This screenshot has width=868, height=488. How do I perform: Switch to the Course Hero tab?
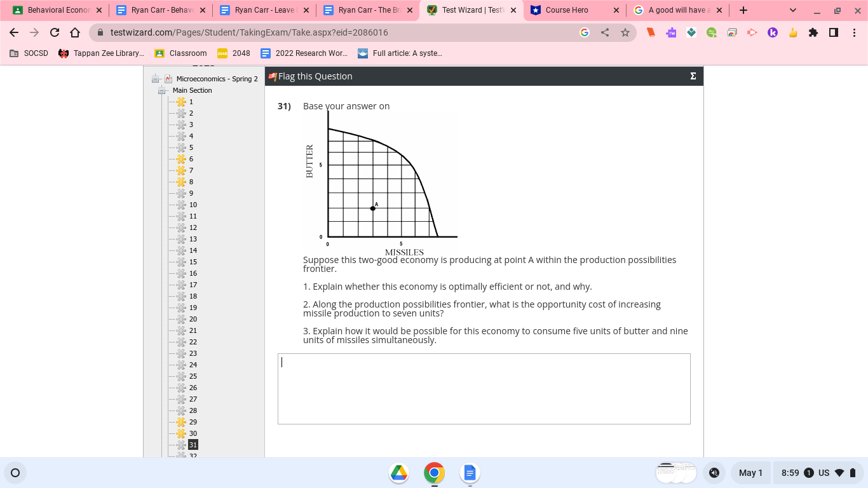[575, 10]
